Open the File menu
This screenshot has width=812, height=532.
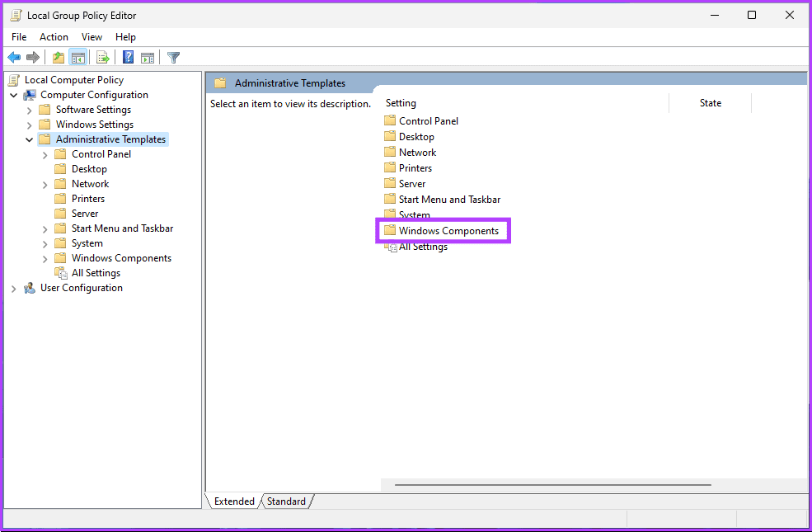[x=19, y=37]
